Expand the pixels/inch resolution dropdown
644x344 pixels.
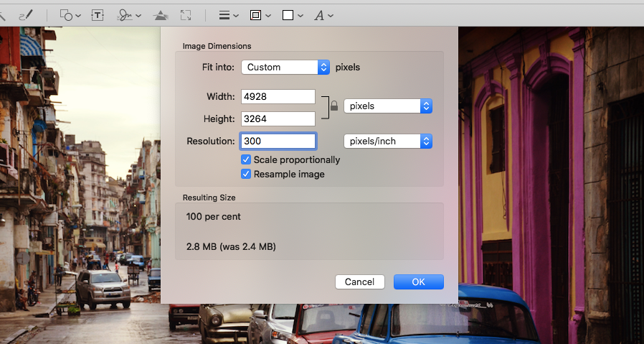pos(388,141)
